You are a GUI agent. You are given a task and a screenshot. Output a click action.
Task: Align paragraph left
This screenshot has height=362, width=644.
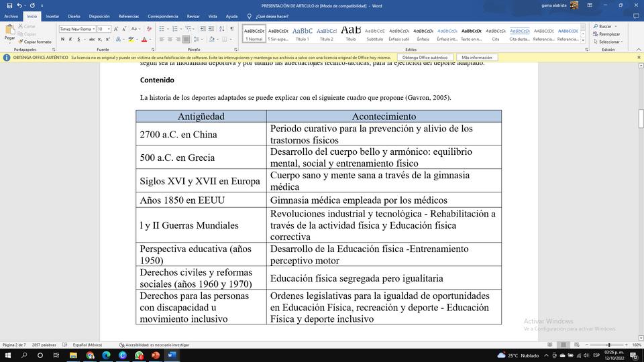point(162,40)
